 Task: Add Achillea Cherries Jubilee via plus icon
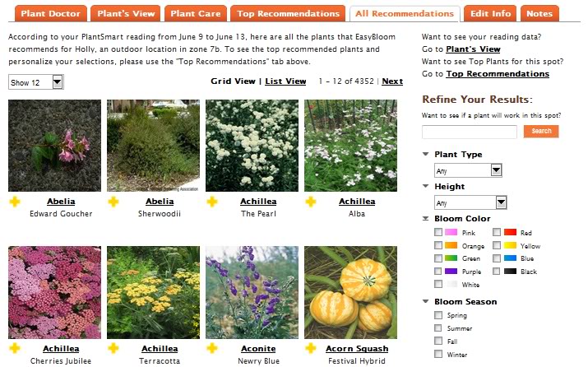point(15,348)
